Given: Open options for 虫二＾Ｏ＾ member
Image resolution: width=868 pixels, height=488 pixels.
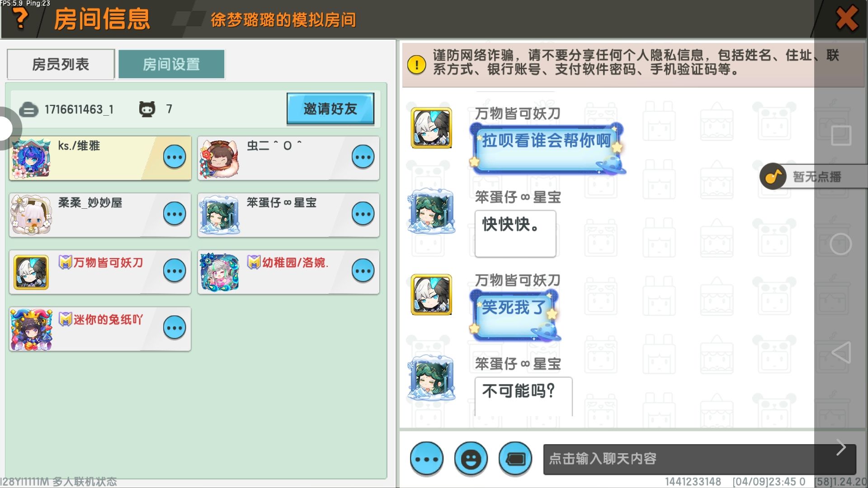Looking at the screenshot, I should tap(363, 157).
